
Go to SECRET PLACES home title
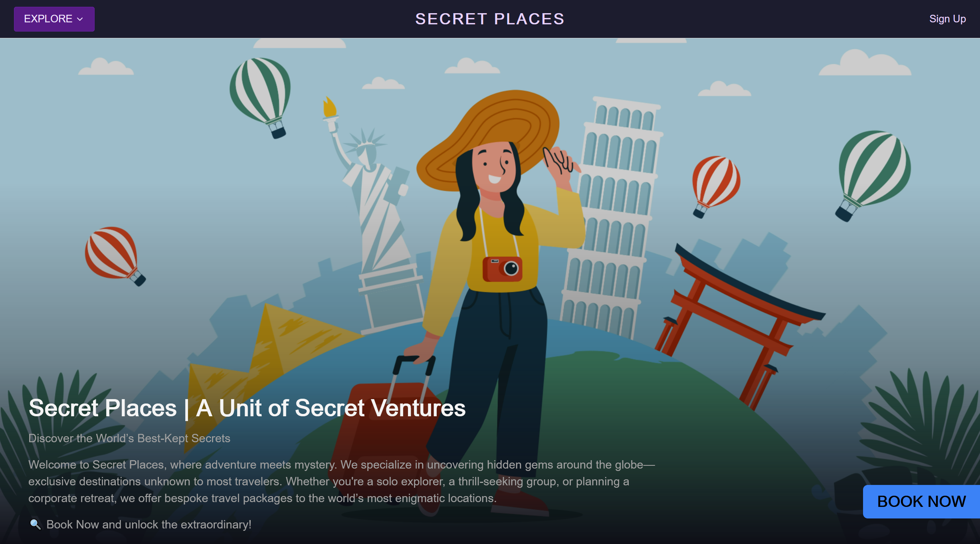[x=490, y=19]
